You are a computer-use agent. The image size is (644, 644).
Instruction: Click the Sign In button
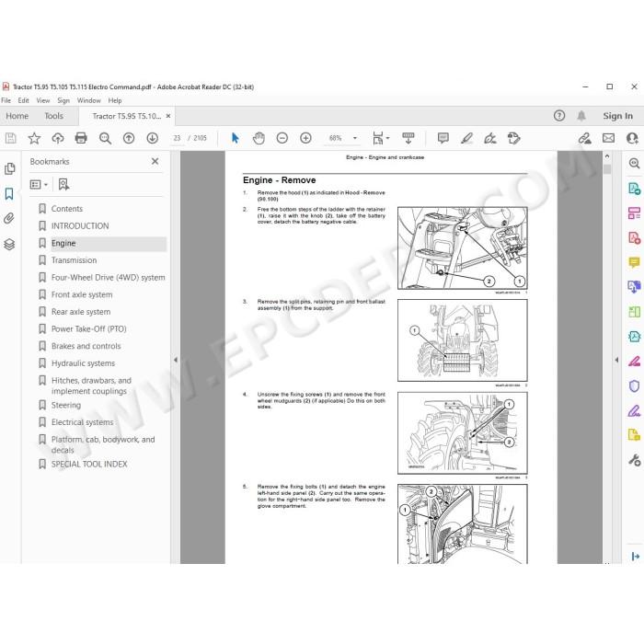(617, 116)
